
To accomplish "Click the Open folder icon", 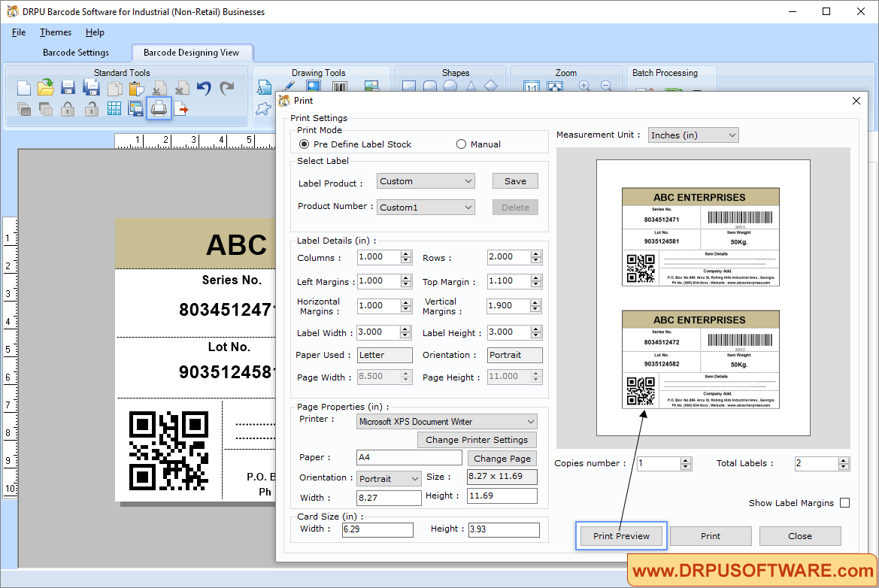I will click(x=46, y=88).
